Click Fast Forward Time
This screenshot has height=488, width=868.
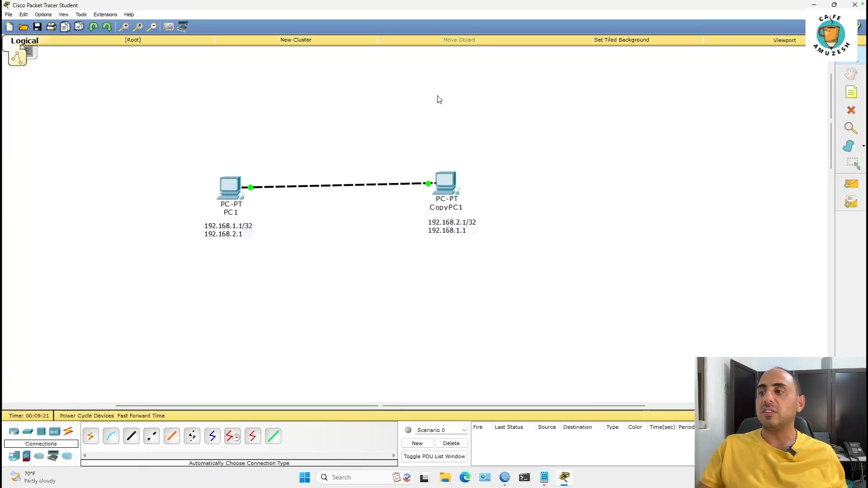[x=141, y=416]
